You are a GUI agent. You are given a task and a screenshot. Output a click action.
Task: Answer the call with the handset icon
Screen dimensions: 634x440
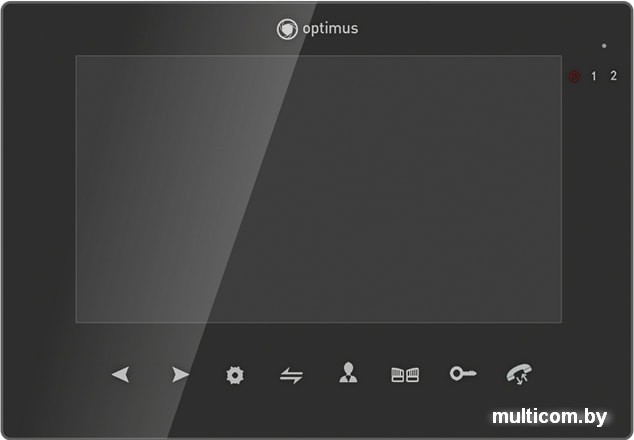pyautogui.click(x=519, y=374)
